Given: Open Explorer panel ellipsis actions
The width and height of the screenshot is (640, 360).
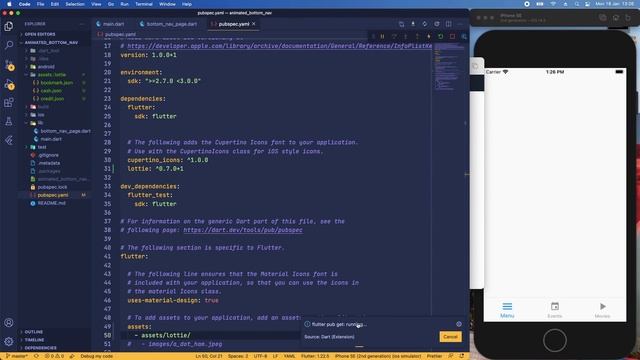Looking at the screenshot, I should click(82, 24).
